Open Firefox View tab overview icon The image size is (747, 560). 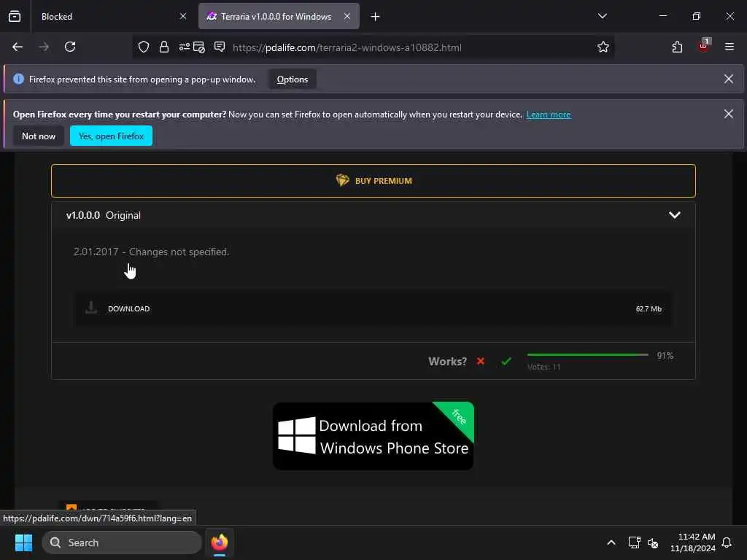[15, 16]
